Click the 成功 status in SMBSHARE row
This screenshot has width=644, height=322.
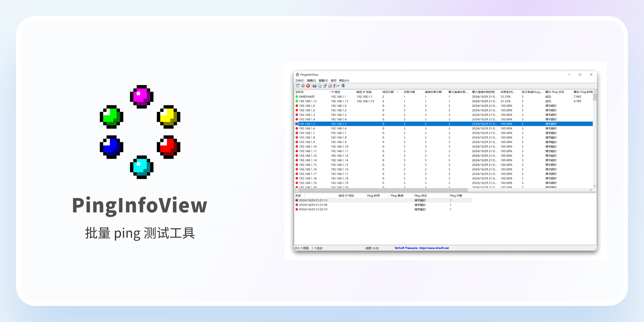[x=548, y=97]
